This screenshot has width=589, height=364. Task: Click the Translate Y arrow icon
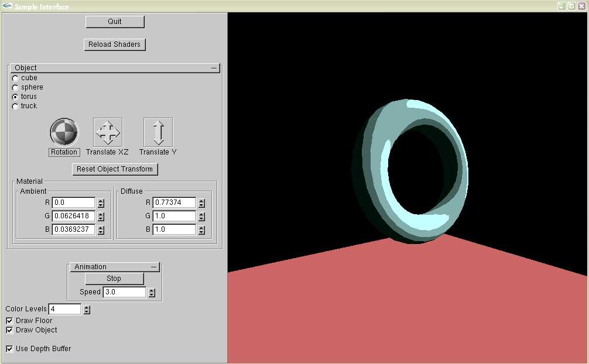(x=158, y=132)
